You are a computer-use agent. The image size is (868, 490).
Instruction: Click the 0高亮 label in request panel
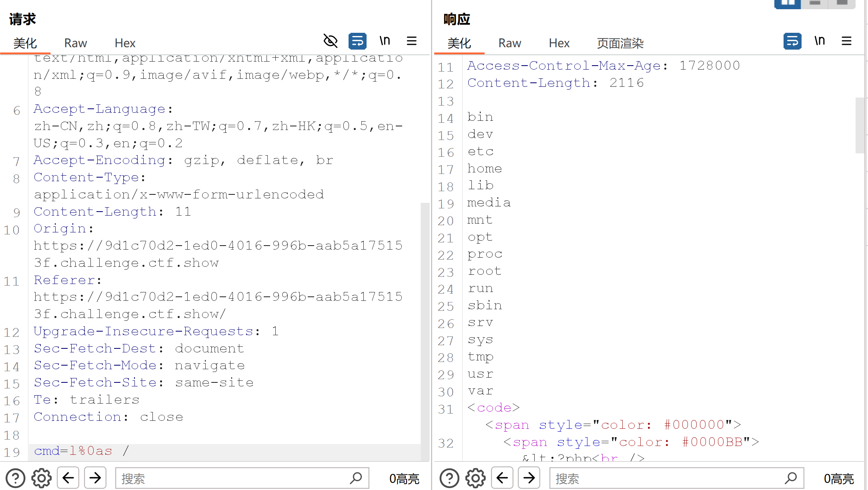(404, 478)
